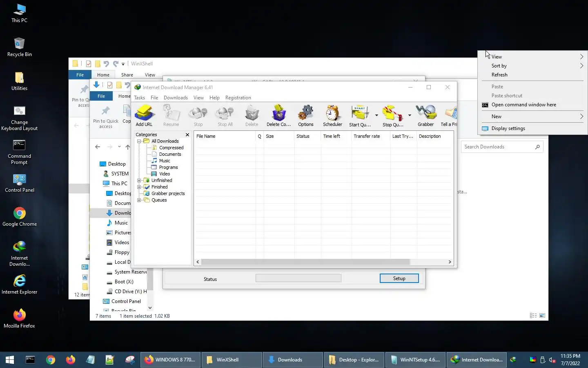This screenshot has height=368, width=588.
Task: Open the Scheduler clock icon
Action: [332, 116]
